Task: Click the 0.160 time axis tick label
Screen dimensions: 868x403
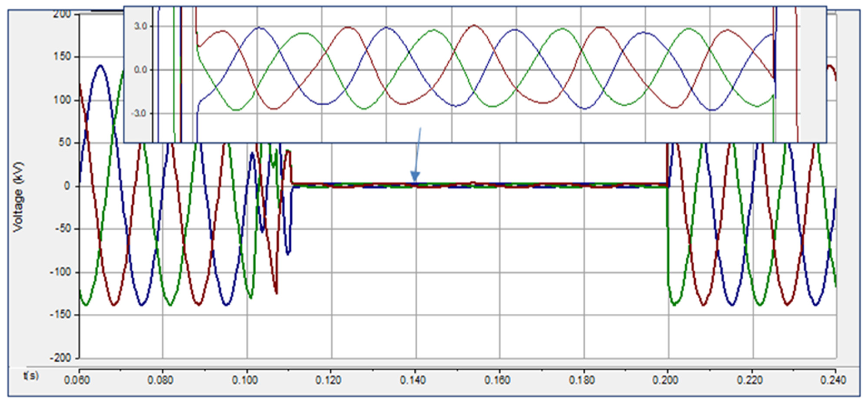Action: [497, 380]
